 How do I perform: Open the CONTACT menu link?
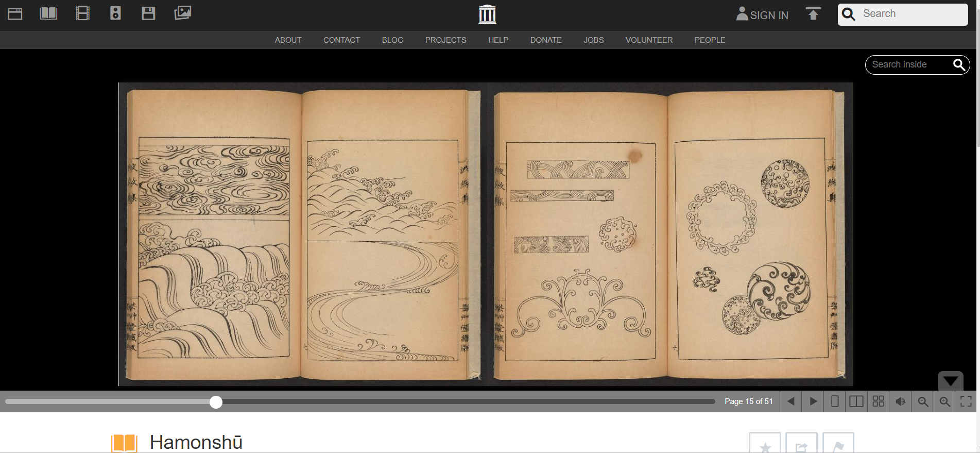[x=341, y=40]
